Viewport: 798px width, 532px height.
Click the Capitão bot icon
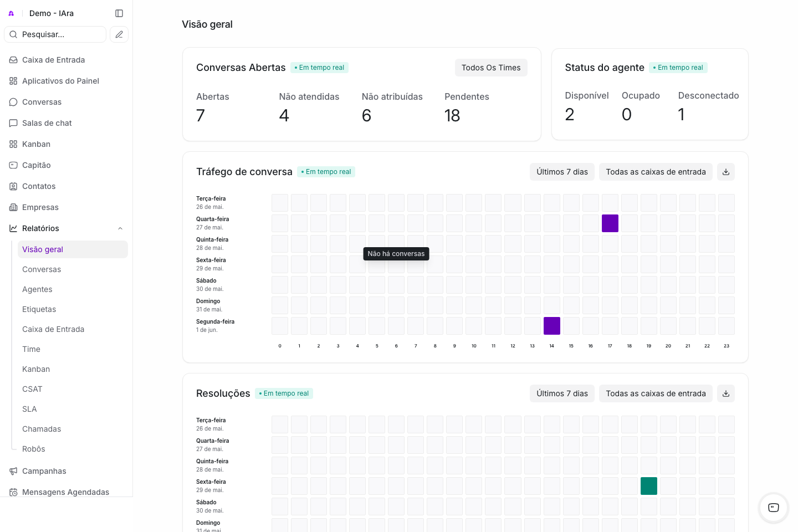click(x=13, y=165)
